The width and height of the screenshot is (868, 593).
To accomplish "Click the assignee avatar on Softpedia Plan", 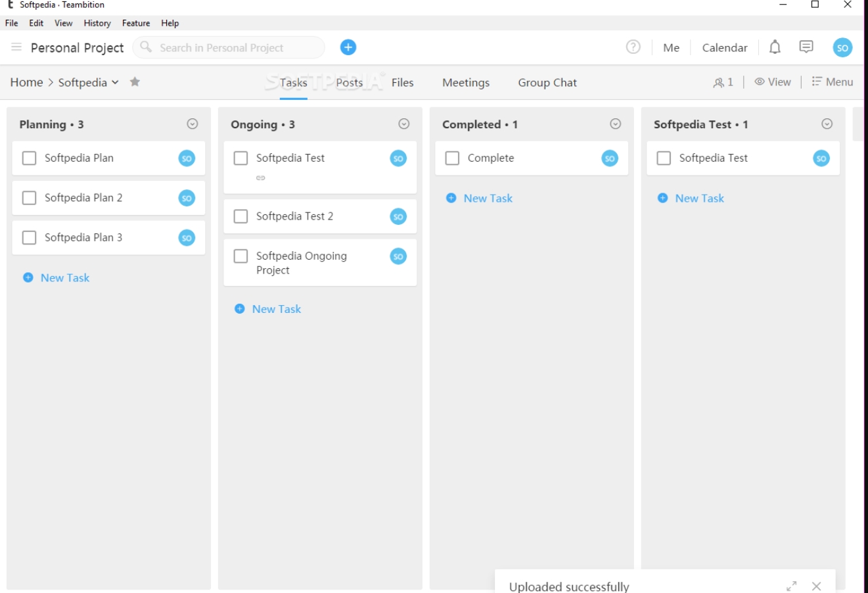I will [x=187, y=158].
